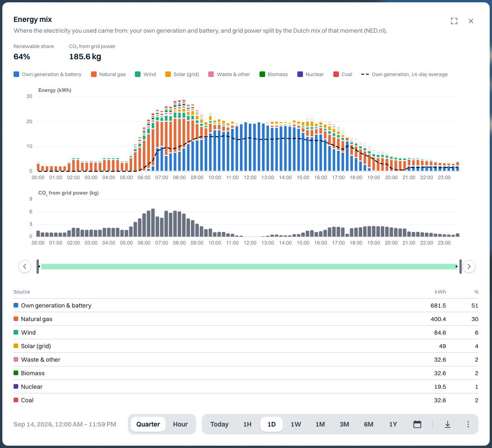The width and height of the screenshot is (492, 448).
Task: Click the right handle of range slider
Action: [x=461, y=266]
